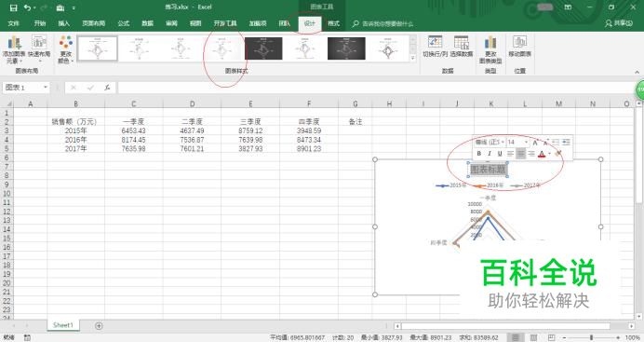644x342 pixels.
Task: Click the insert function fx button
Action: click(107, 88)
